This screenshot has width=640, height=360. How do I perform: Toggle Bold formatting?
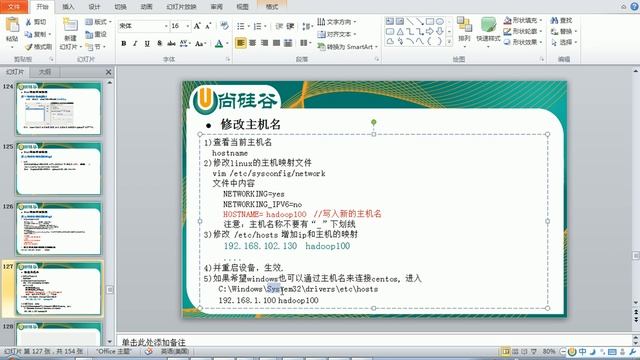124,43
